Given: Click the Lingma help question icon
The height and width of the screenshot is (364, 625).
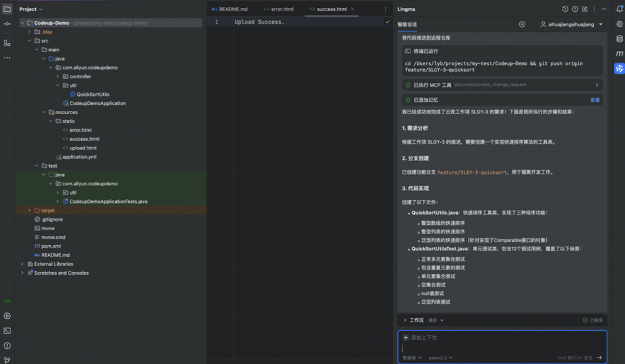Looking at the screenshot, I should (575, 9).
